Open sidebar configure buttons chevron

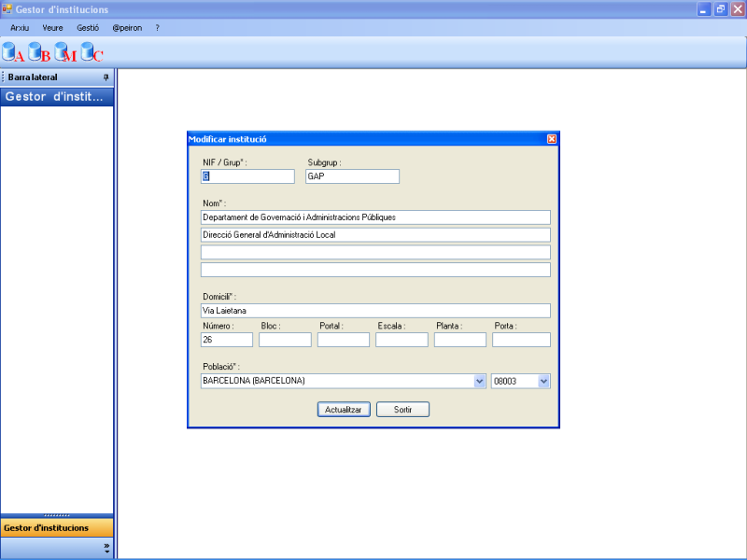106,549
